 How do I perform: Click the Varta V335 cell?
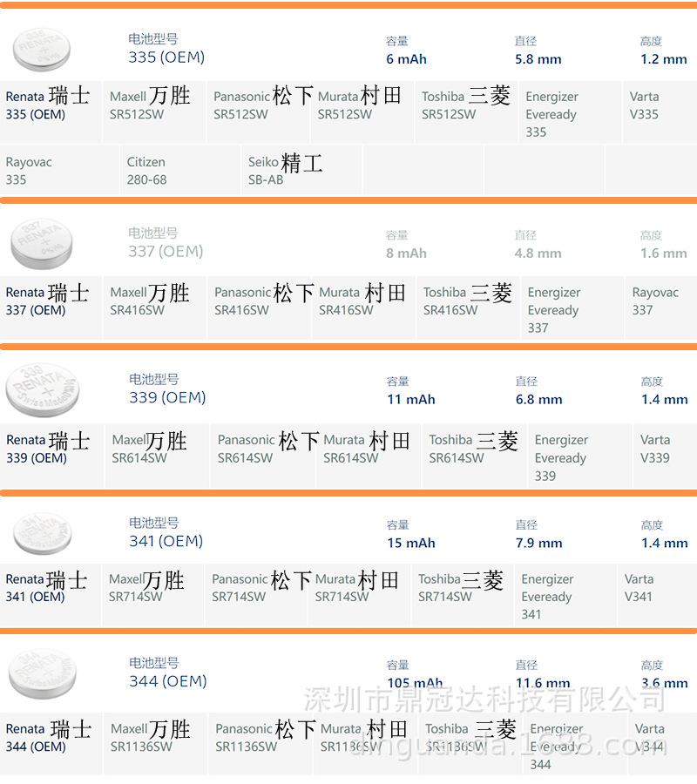(x=660, y=112)
